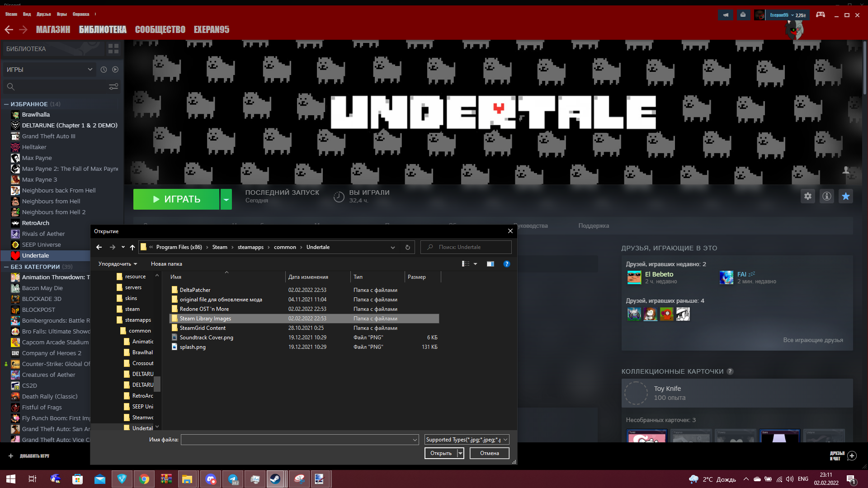868x488 pixels.
Task: Refresh the folder in file dialog
Action: click(407, 247)
